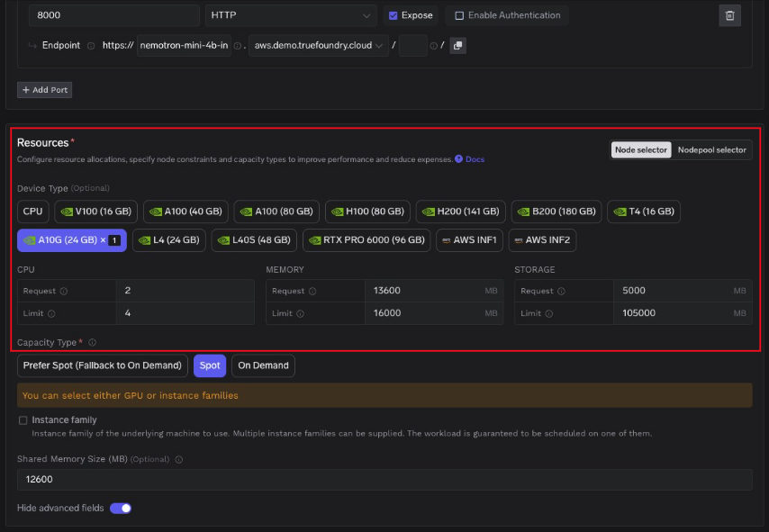Edit the A10G GPU count field

[114, 240]
